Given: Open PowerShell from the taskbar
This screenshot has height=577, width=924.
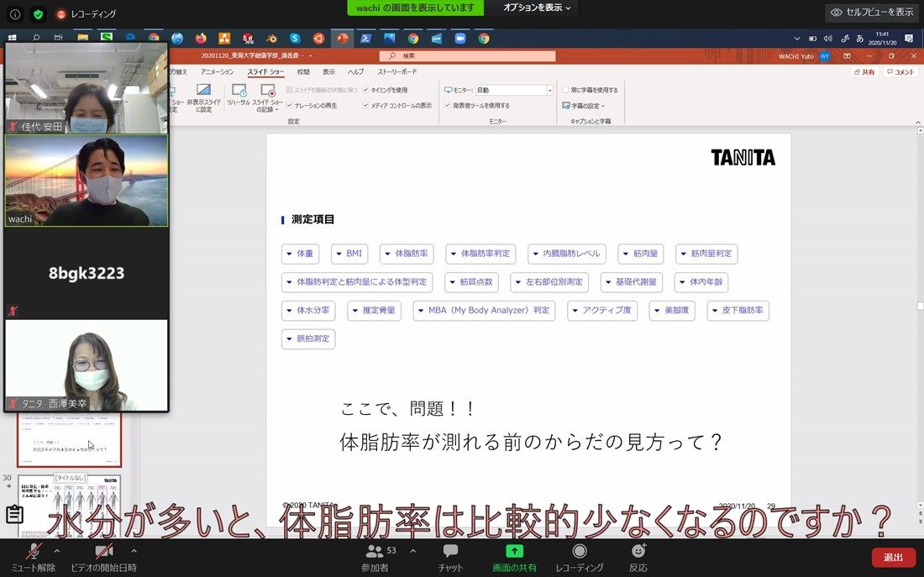Looking at the screenshot, I should pyautogui.click(x=366, y=39).
